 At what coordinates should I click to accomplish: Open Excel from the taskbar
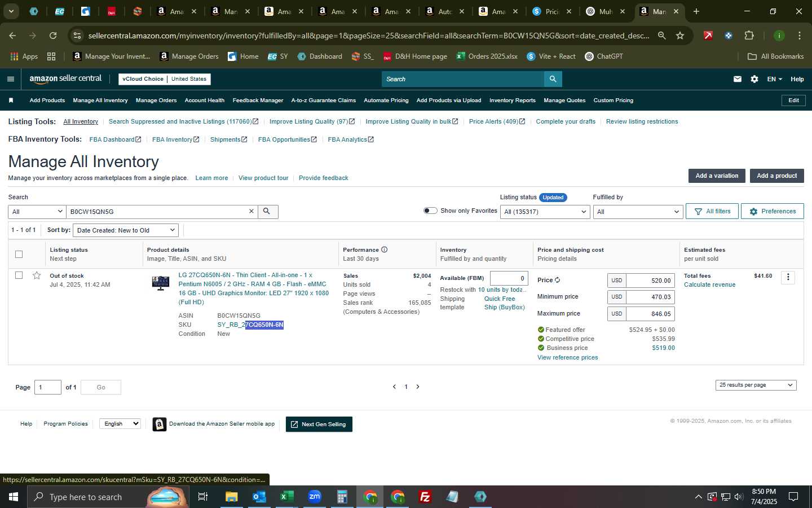[286, 497]
